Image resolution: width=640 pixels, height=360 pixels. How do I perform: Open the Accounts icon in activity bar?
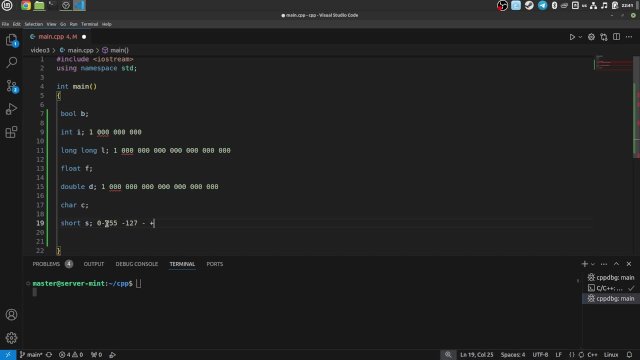click(11, 314)
